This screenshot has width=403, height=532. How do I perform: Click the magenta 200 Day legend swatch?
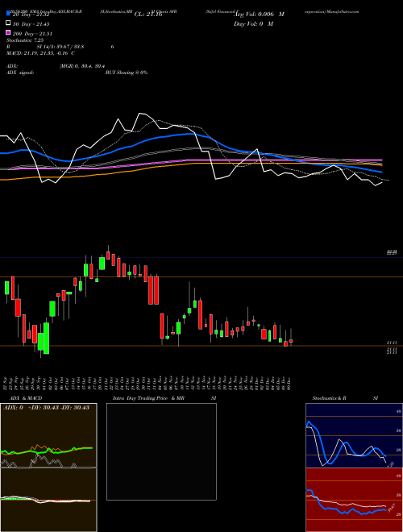point(8,33)
